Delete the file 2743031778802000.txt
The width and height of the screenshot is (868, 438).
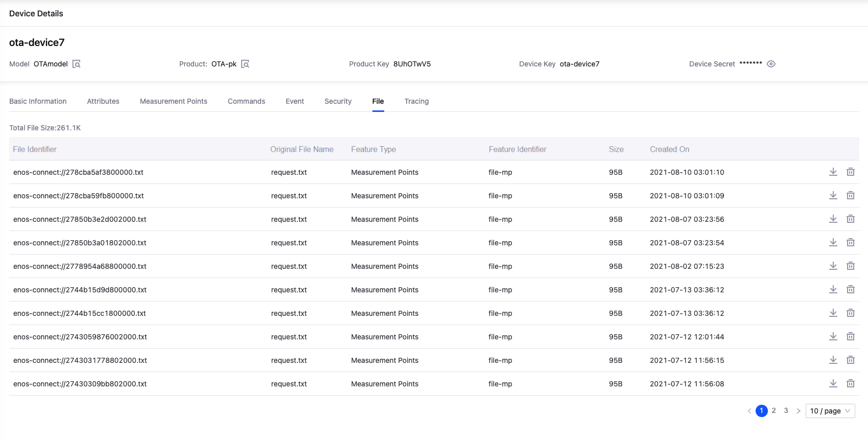coord(851,360)
